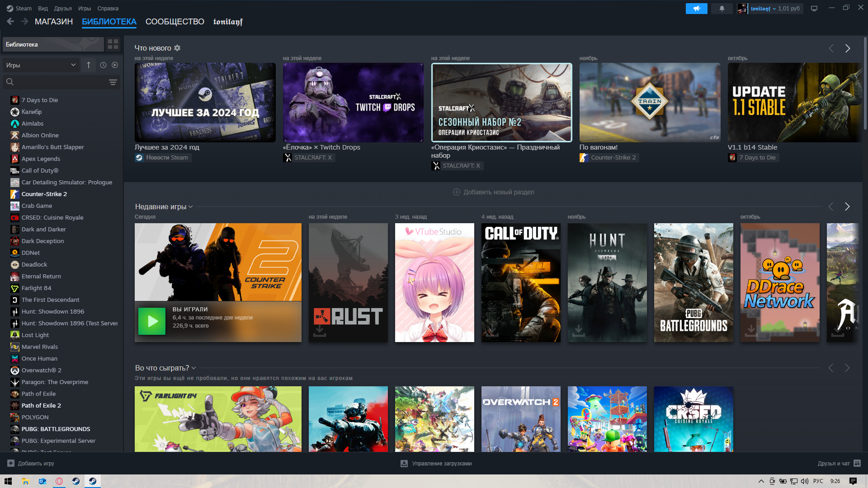Expand the Недавние игры shelf dropdown
This screenshot has width=868, height=488.
click(190, 206)
